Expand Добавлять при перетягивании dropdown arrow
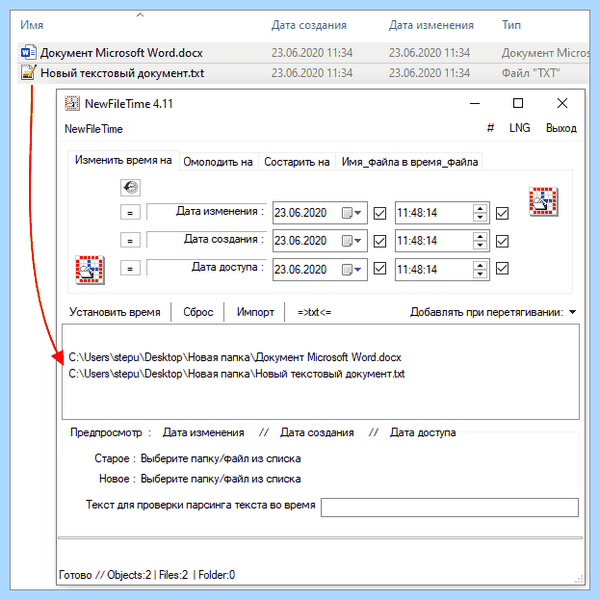This screenshot has height=600, width=600. click(572, 312)
